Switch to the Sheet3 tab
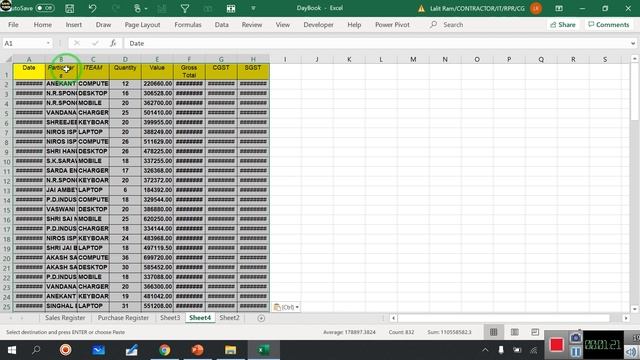 coord(170,318)
